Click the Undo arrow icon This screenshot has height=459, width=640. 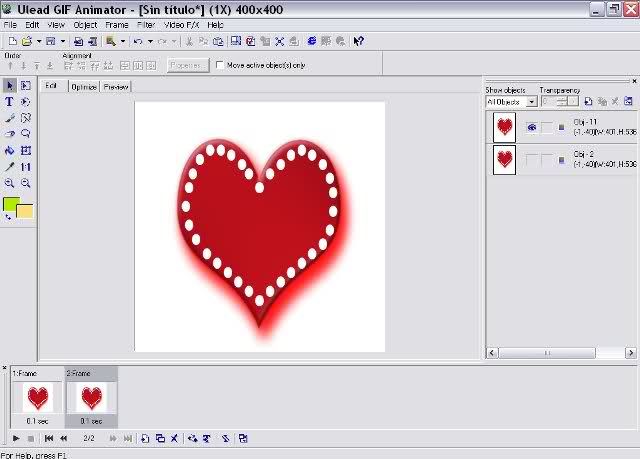pyautogui.click(x=138, y=41)
